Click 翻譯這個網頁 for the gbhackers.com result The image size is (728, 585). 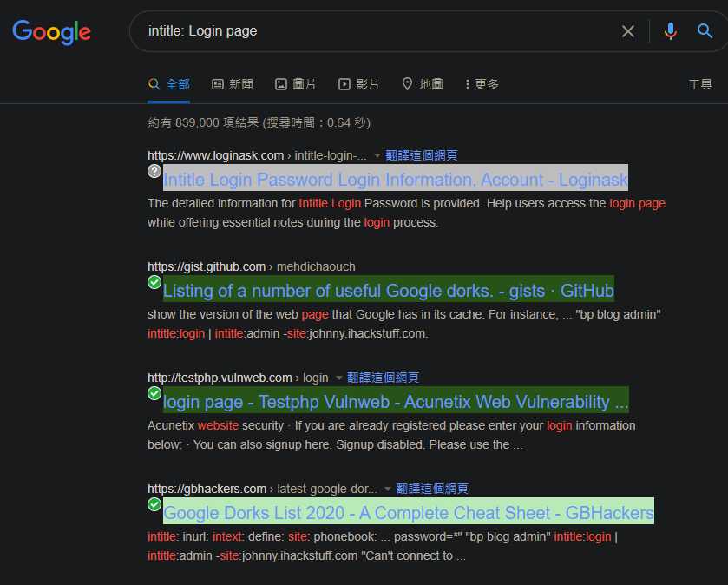tap(432, 489)
